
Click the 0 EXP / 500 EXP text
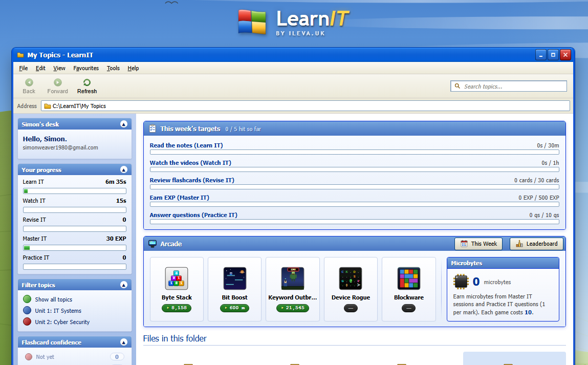point(538,198)
